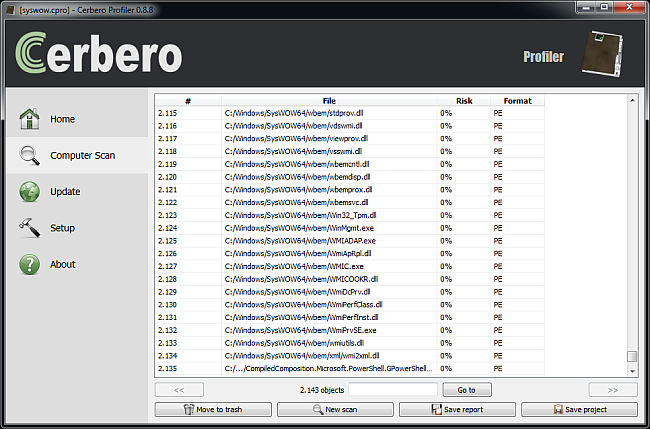Select the WMICOOKR.dll file row
This screenshot has height=429, width=650.
pos(350,279)
